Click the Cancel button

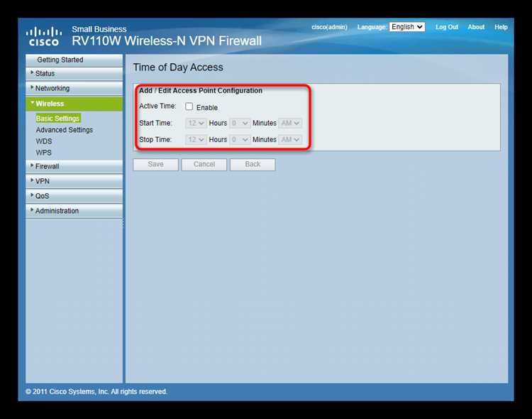204,165
